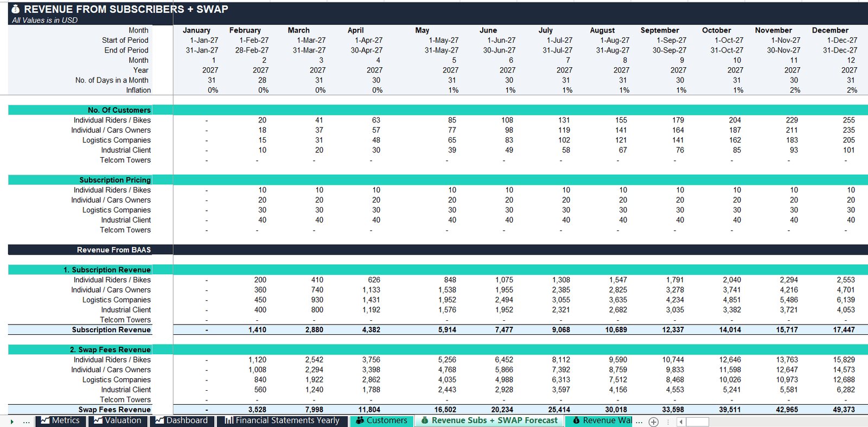
Task: Click the November column header
Action: pyautogui.click(x=773, y=30)
